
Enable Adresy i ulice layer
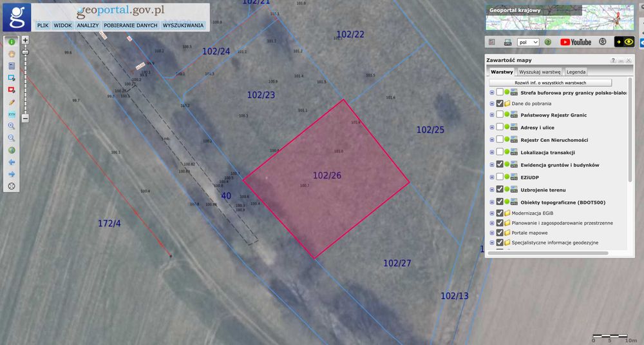tap(500, 126)
